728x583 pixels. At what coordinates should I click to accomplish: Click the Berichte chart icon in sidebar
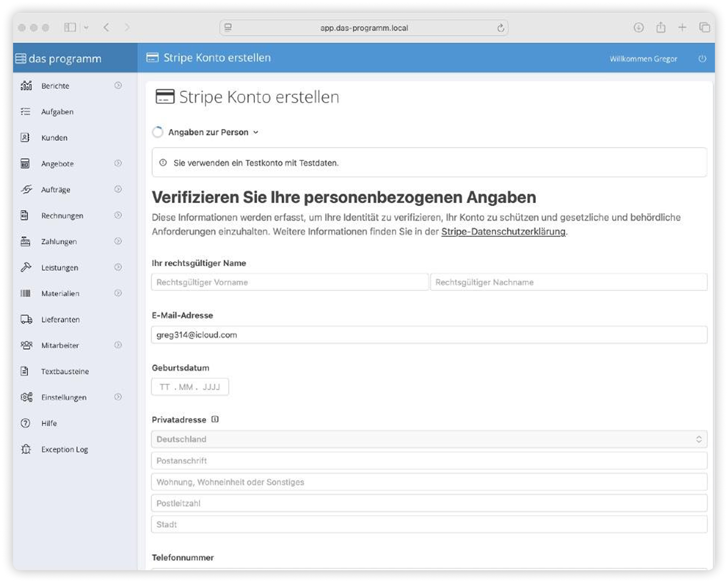click(x=26, y=86)
